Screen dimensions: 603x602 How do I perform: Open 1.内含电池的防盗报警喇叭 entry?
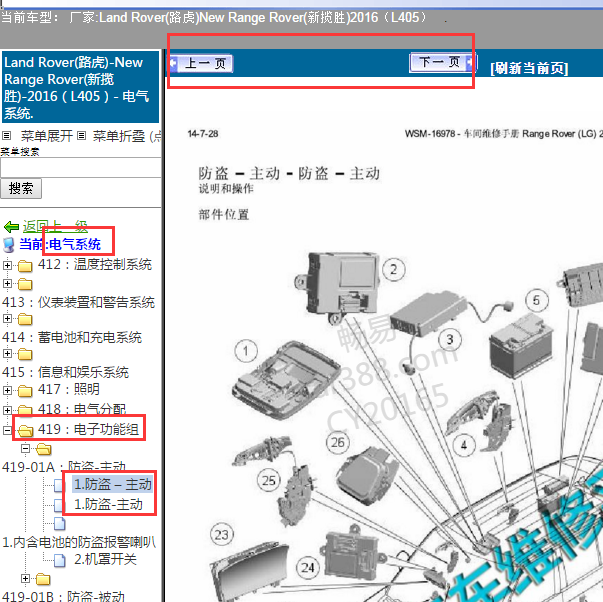[79, 542]
